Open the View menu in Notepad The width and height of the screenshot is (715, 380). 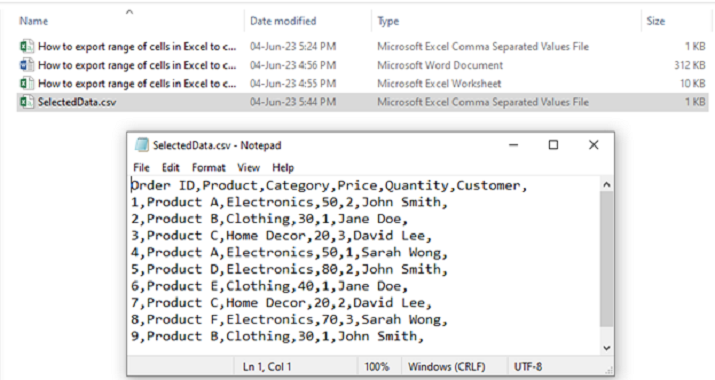(249, 167)
